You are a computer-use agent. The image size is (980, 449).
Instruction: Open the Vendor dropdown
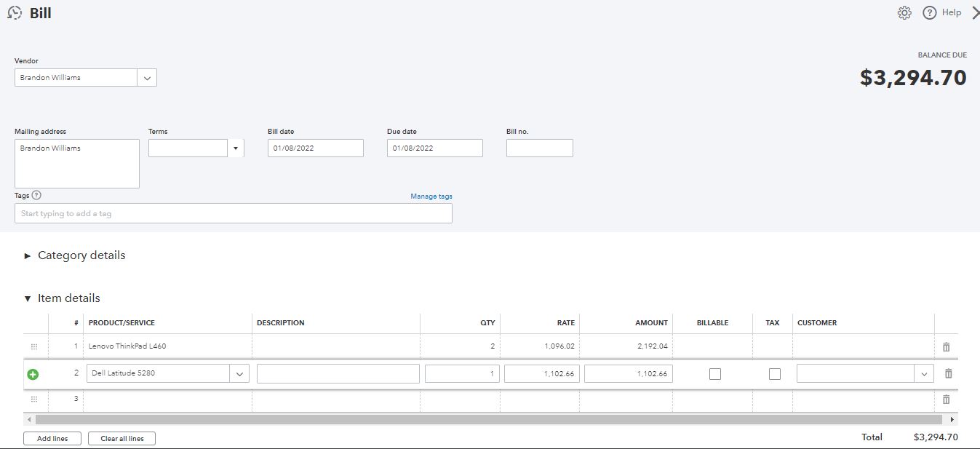tap(147, 78)
